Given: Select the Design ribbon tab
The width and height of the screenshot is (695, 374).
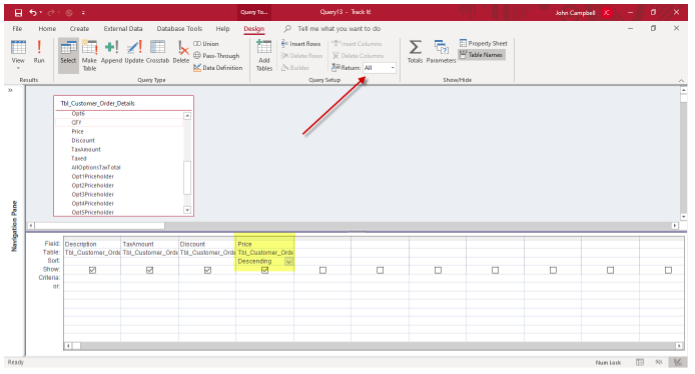Looking at the screenshot, I should point(254,28).
